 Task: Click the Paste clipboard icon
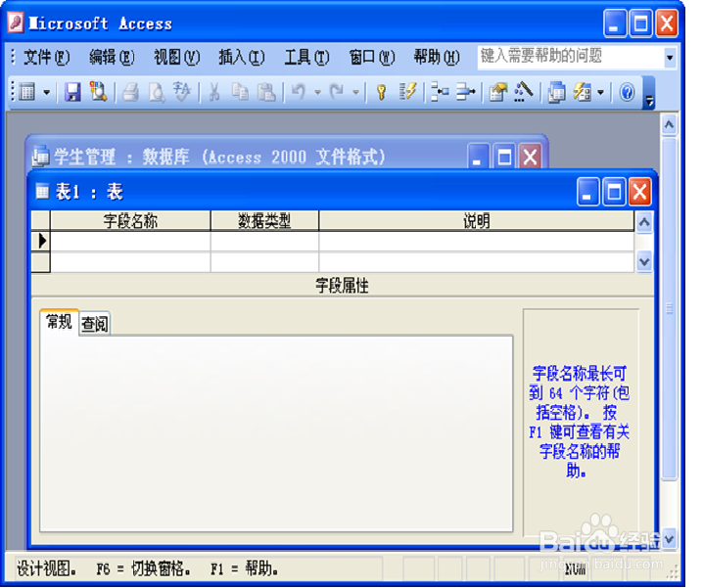tap(266, 92)
